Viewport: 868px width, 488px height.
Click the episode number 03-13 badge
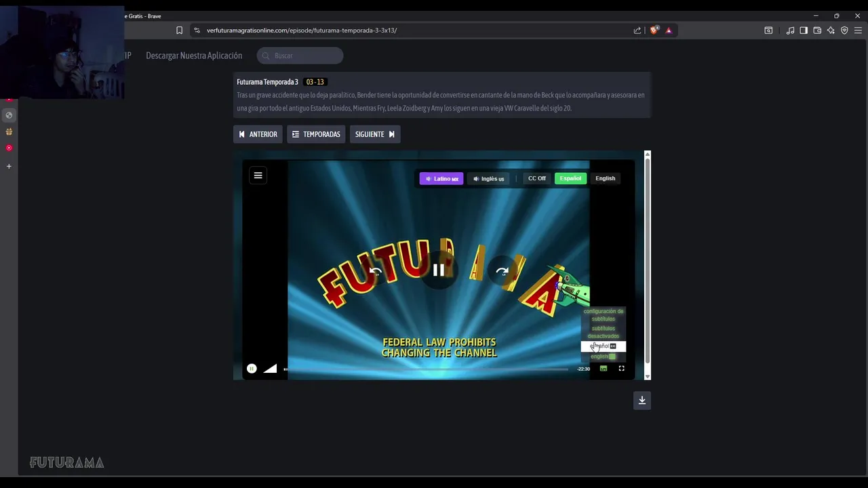tap(315, 82)
